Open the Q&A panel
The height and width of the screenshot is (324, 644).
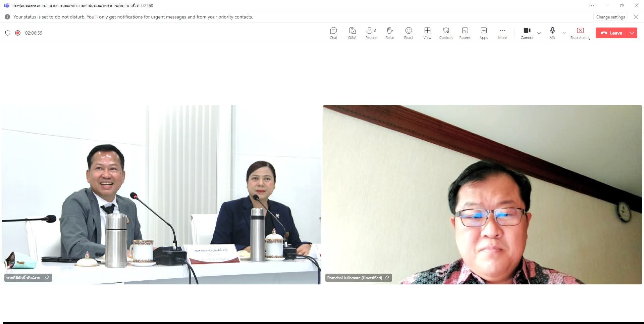[x=352, y=33]
